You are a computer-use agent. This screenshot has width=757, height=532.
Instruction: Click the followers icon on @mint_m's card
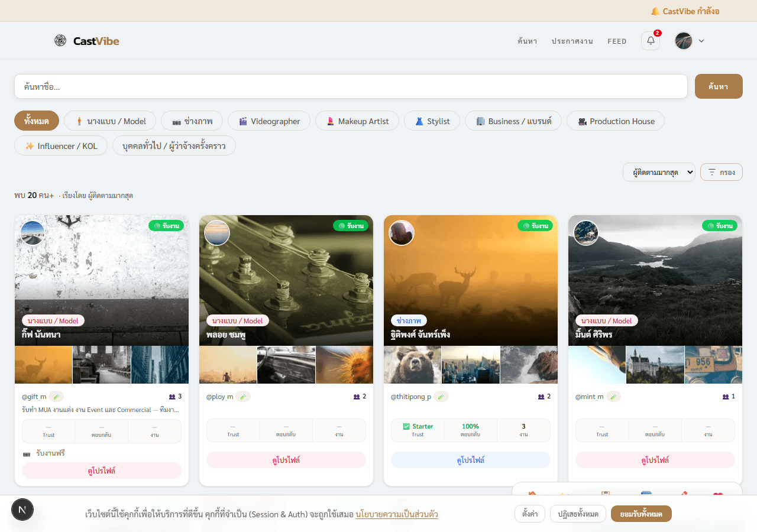[726, 397]
